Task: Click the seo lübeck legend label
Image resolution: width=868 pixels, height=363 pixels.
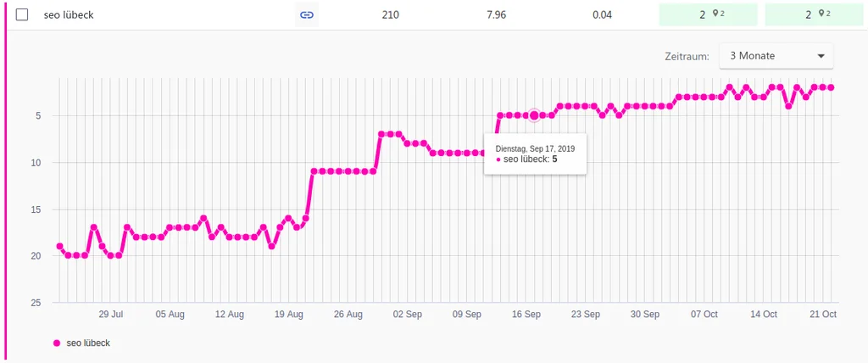Action: [x=88, y=343]
